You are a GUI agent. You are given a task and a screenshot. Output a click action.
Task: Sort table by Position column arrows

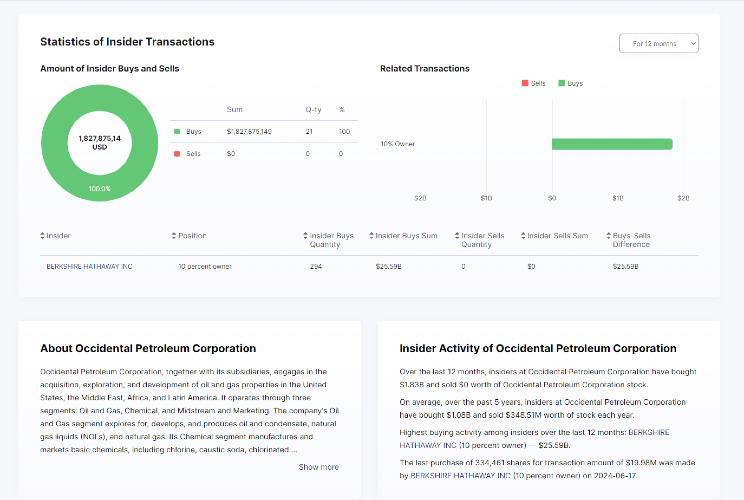[x=174, y=236]
